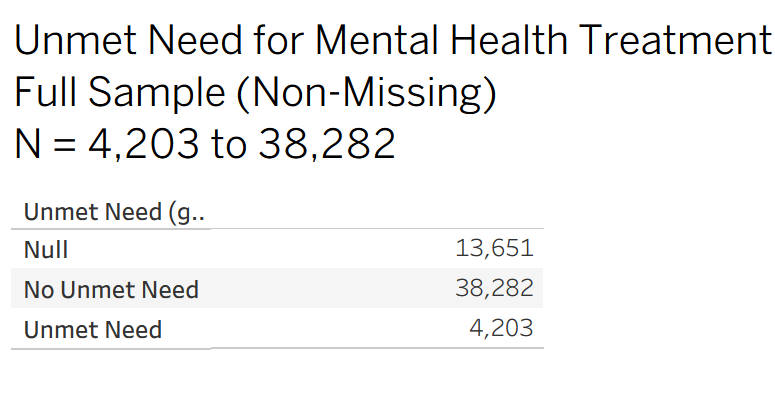Select the 'Unmet Need' row label
Screen dimensions: 775x409
pos(92,329)
